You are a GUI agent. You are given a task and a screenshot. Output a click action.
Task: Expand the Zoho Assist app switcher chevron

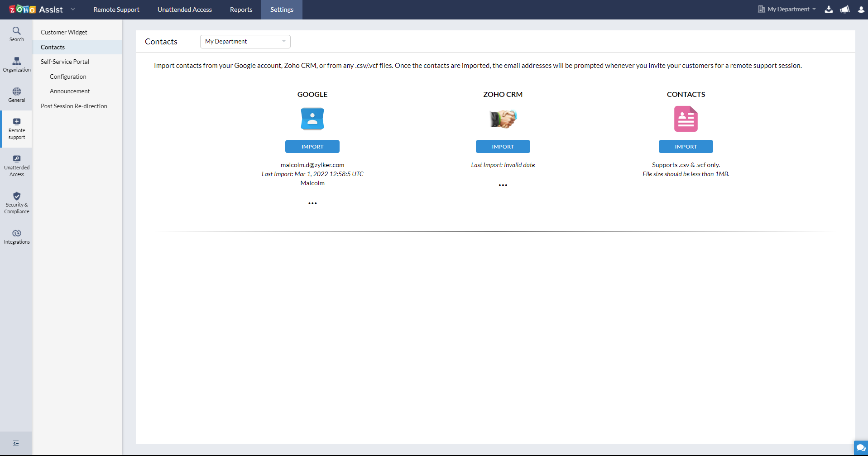(73, 9)
